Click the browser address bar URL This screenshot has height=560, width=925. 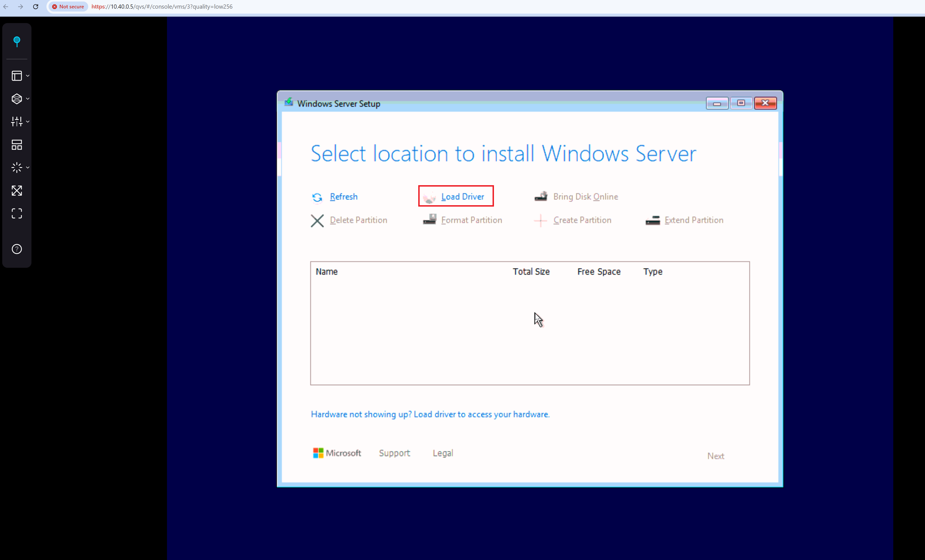162,7
